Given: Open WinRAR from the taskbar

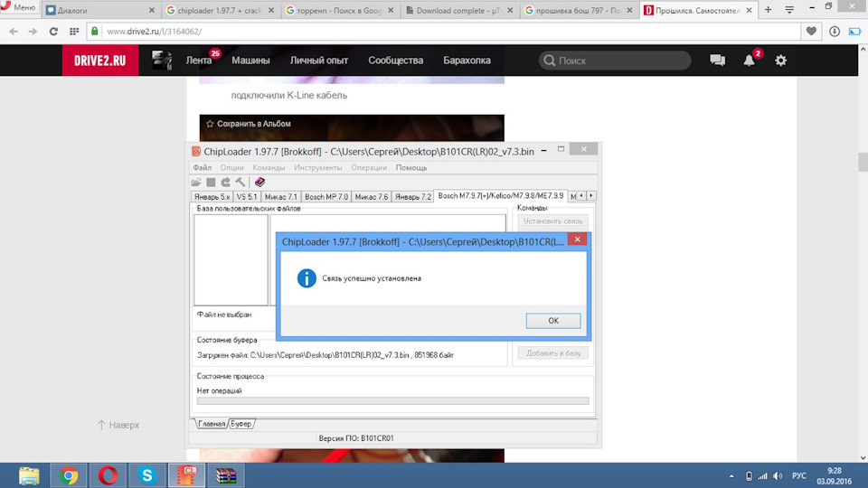Looking at the screenshot, I should [x=226, y=475].
